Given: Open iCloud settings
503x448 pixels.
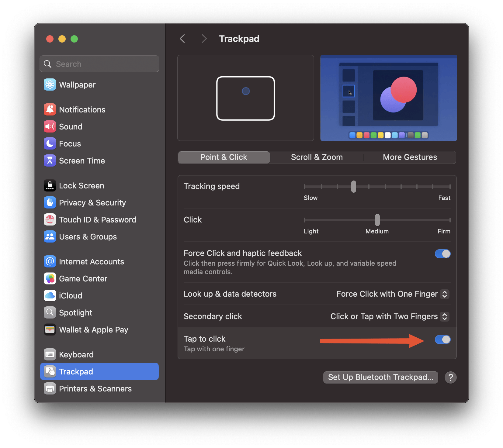Looking at the screenshot, I should [x=70, y=295].
